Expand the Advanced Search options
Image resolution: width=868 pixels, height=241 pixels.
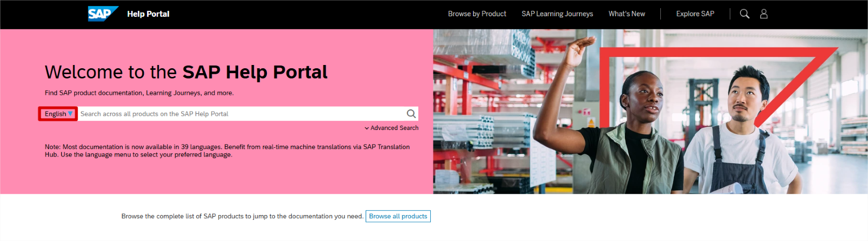tap(391, 128)
